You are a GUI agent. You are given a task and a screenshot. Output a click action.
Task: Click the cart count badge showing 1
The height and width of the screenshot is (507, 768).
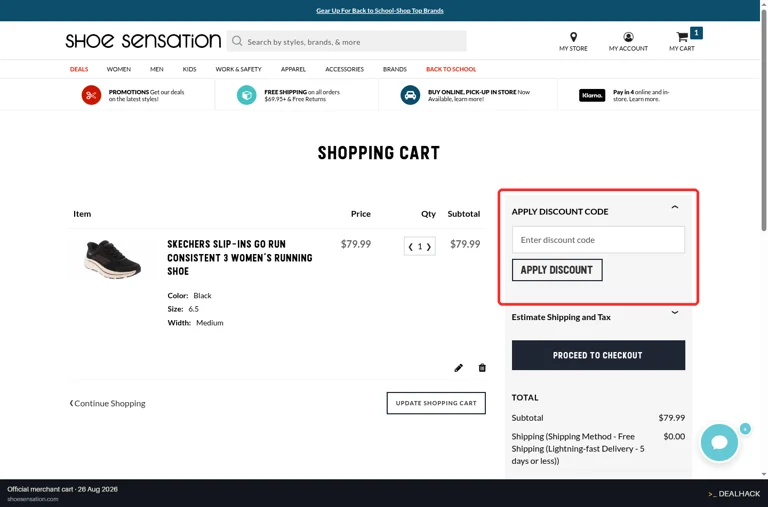[696, 33]
